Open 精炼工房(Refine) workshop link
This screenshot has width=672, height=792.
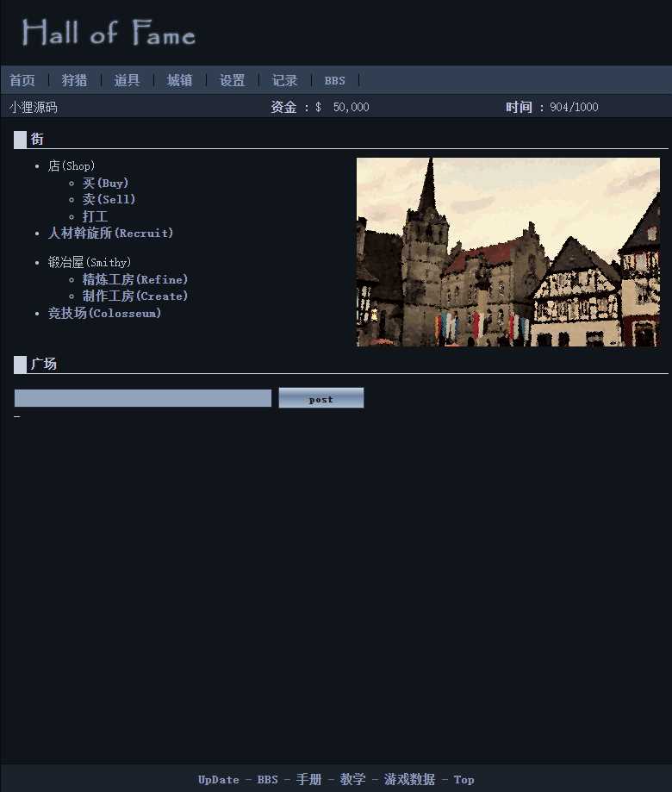pos(134,279)
